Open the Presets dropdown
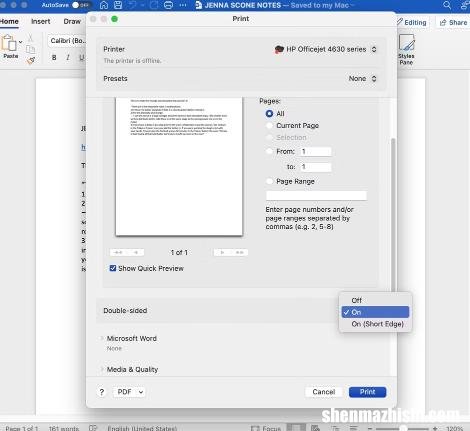470x431 pixels. point(363,79)
